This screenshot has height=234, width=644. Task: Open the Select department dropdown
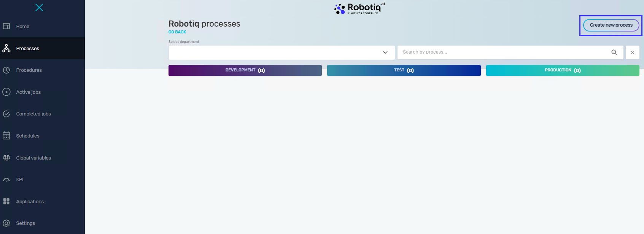(281, 52)
